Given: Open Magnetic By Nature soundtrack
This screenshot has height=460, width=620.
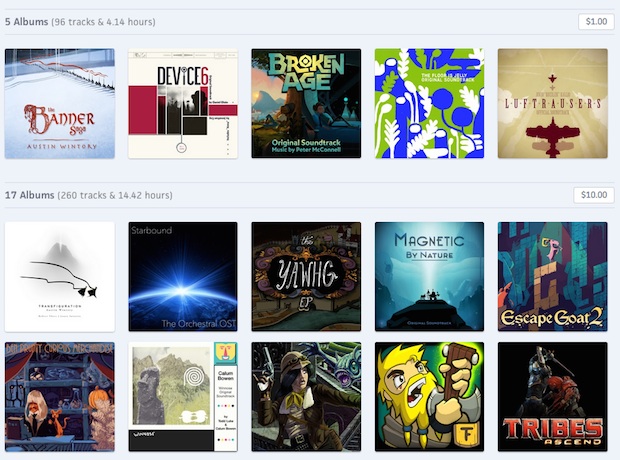Looking at the screenshot, I should (429, 277).
